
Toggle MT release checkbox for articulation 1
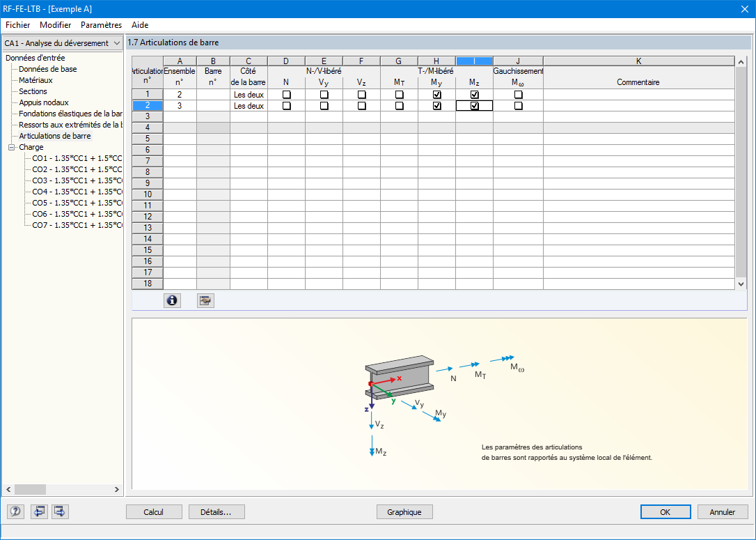(x=399, y=95)
